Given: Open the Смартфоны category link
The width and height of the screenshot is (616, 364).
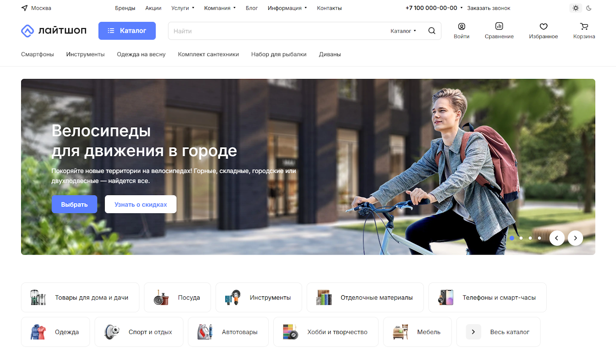Looking at the screenshot, I should pyautogui.click(x=37, y=54).
